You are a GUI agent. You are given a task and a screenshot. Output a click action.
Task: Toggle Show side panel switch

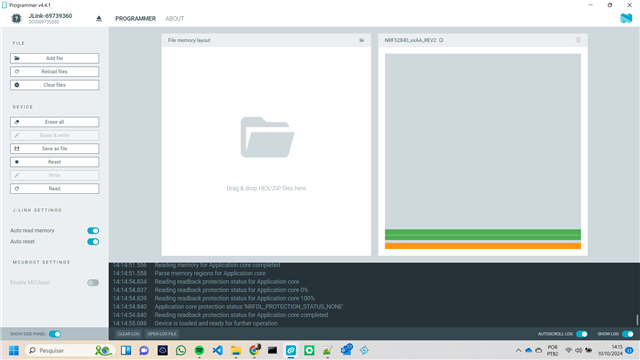(55, 334)
